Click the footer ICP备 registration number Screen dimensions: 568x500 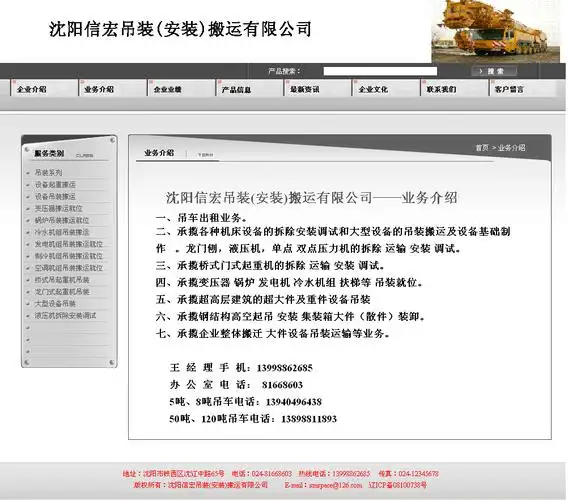click(397, 485)
